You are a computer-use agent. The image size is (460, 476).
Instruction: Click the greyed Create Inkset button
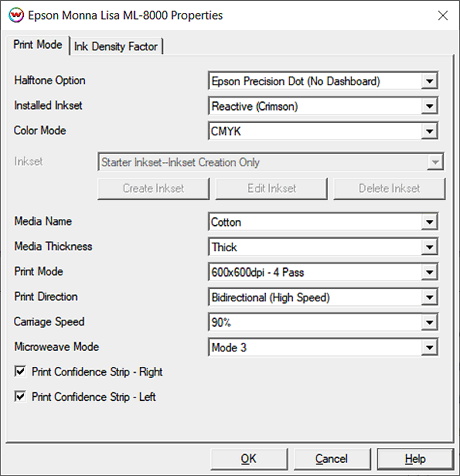click(153, 189)
